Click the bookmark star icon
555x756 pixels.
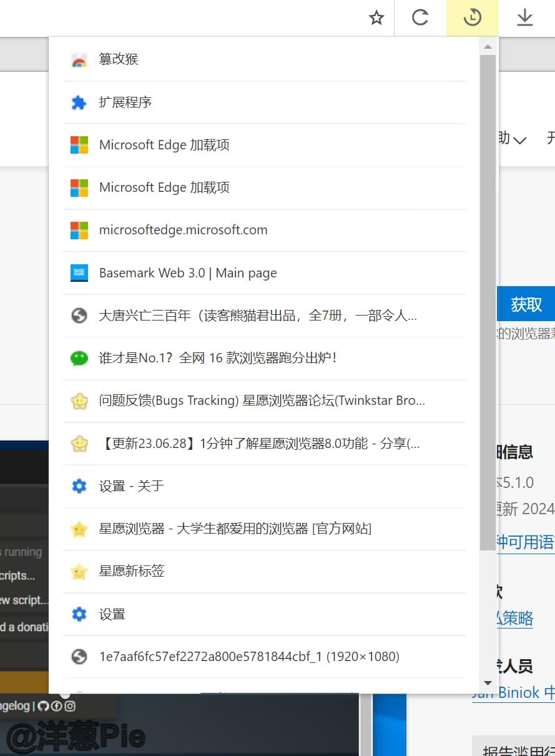pos(376,18)
